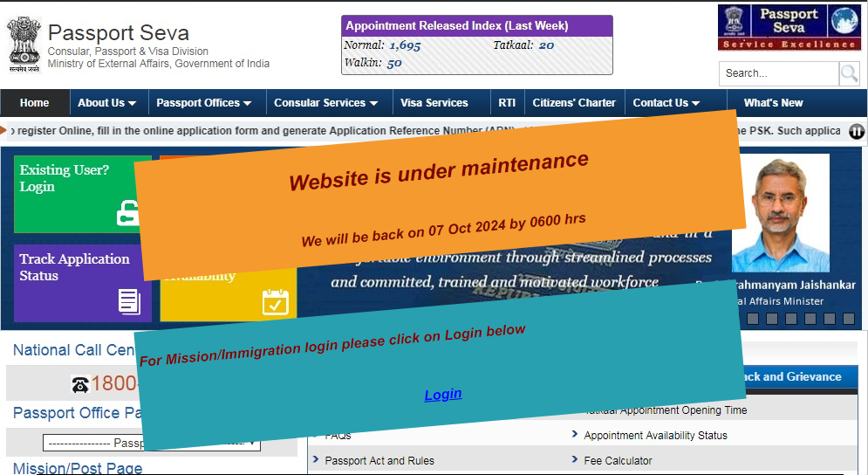Screen dimensions: 868x475
Task: Click document icon in Track Application Status
Action: point(129,301)
